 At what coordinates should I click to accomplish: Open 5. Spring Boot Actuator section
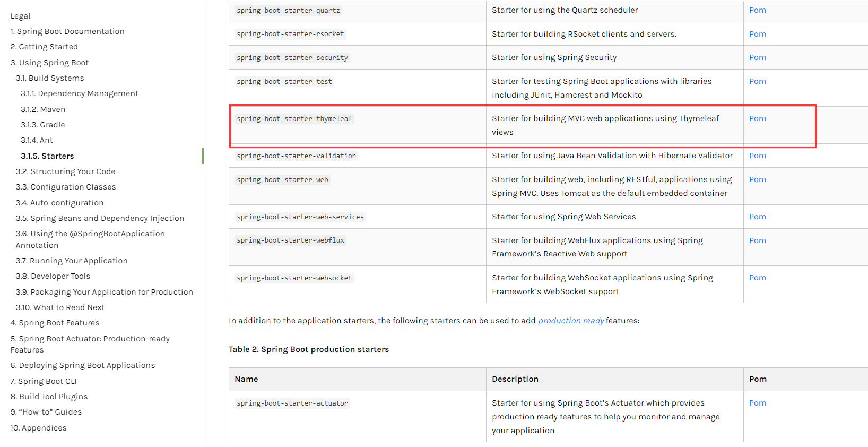[x=90, y=344]
